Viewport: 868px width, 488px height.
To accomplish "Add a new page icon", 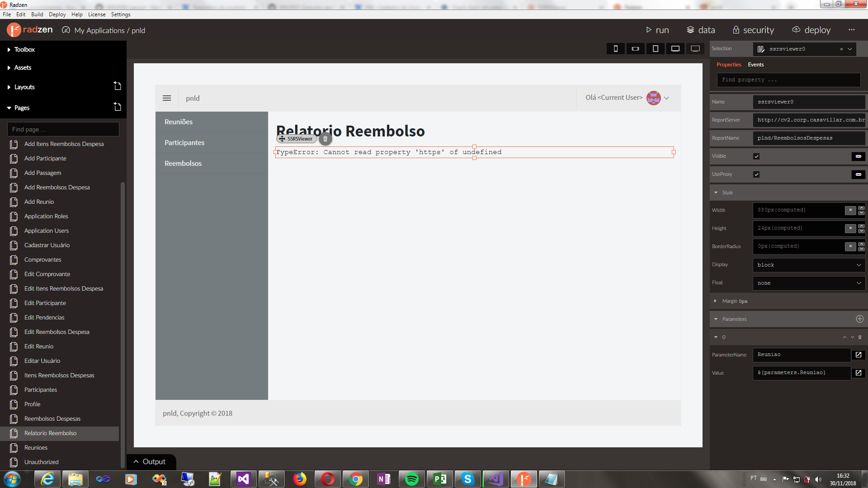I will point(117,107).
